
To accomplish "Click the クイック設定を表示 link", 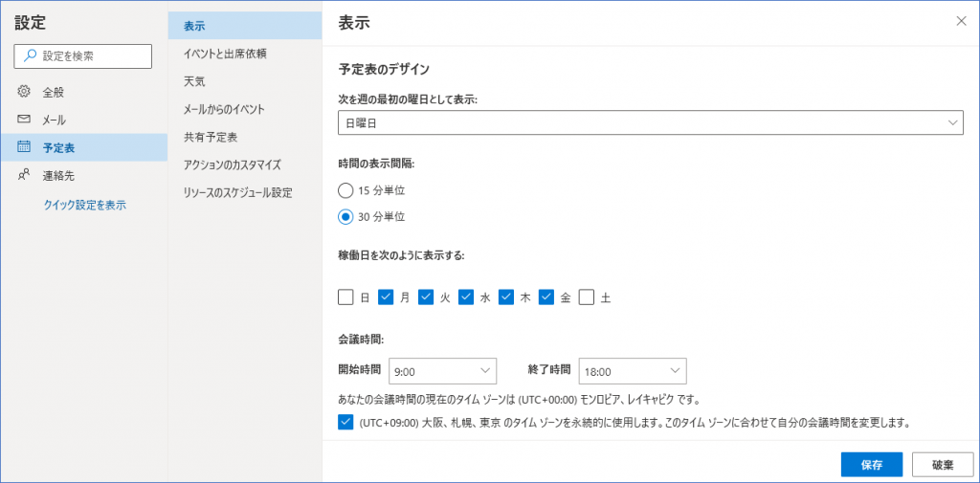I will click(x=85, y=205).
